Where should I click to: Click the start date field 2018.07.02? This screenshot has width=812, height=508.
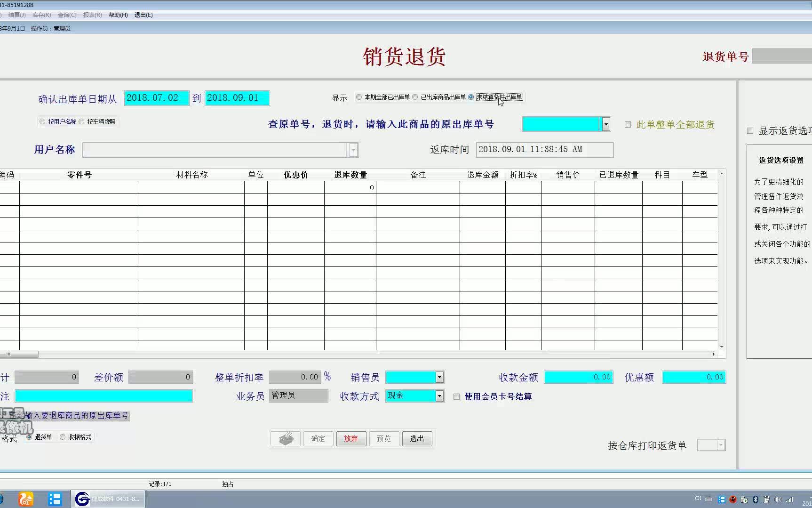pyautogui.click(x=157, y=98)
